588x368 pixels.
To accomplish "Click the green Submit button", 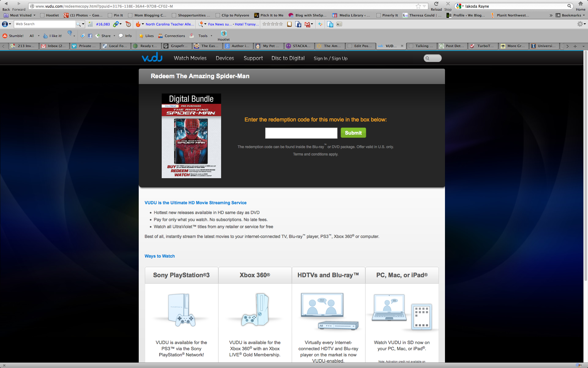I will point(353,133).
